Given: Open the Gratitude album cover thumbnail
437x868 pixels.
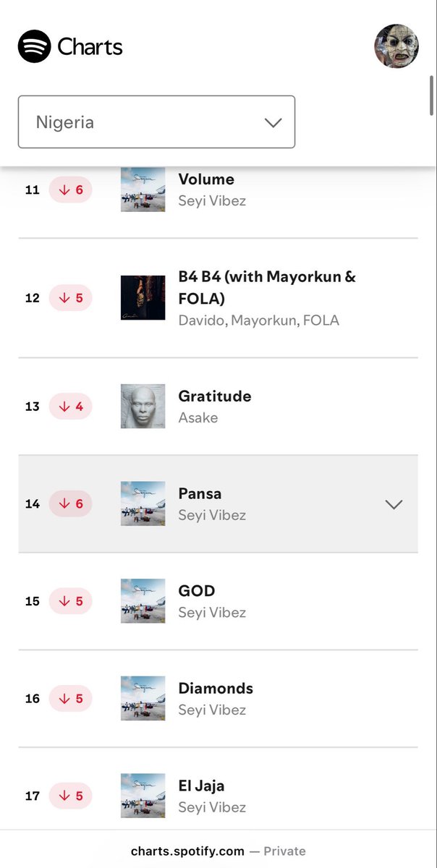Looking at the screenshot, I should (143, 407).
